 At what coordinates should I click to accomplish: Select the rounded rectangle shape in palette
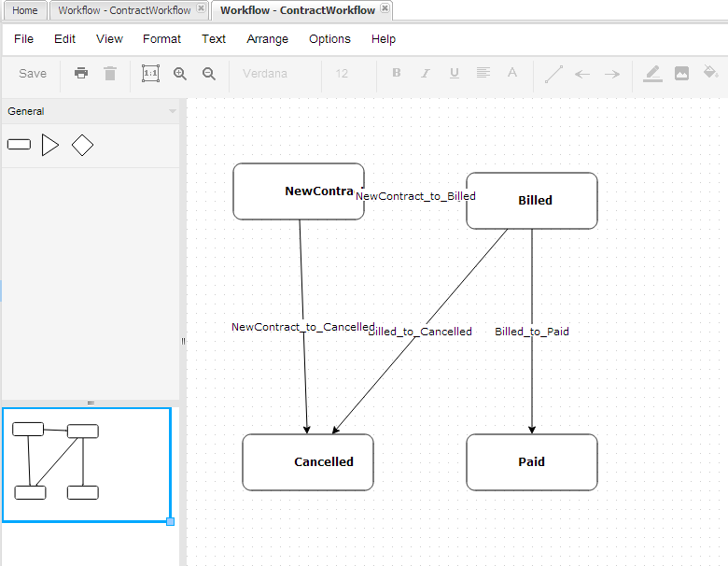(x=19, y=145)
